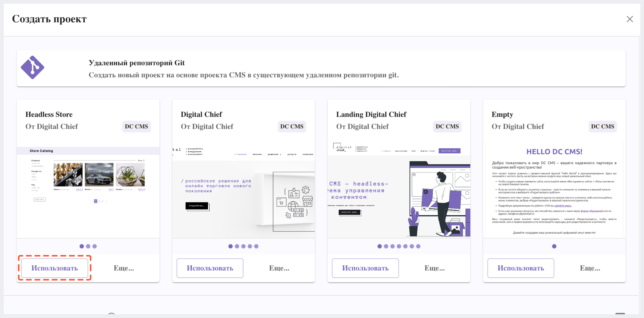Select second slide dot of Headless Store
Viewport: 644px width, 318px height.
coord(88,246)
